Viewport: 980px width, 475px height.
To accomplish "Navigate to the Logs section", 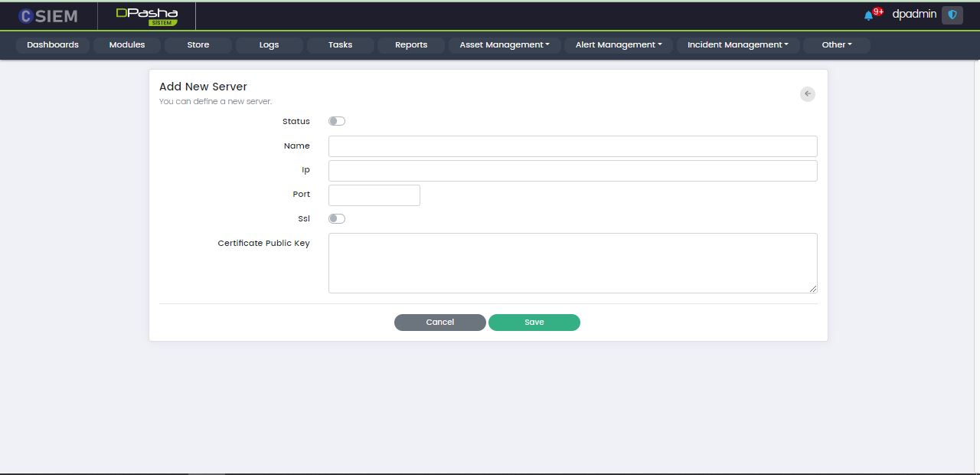I will [269, 45].
